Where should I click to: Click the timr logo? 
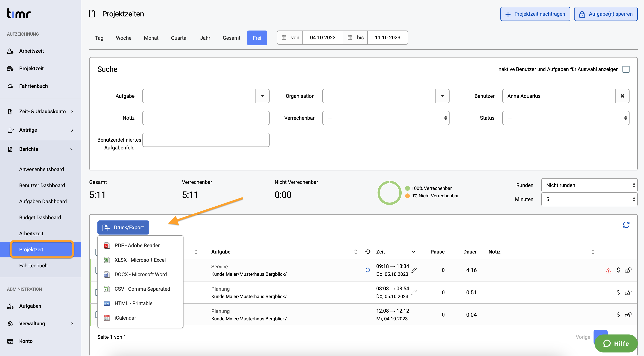[19, 13]
